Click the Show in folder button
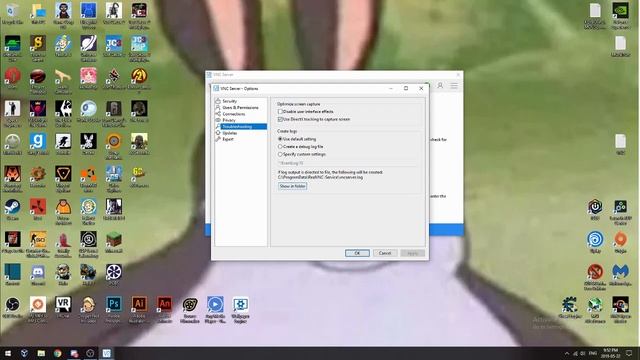Viewport: 640px width, 360px height. pyautogui.click(x=292, y=186)
